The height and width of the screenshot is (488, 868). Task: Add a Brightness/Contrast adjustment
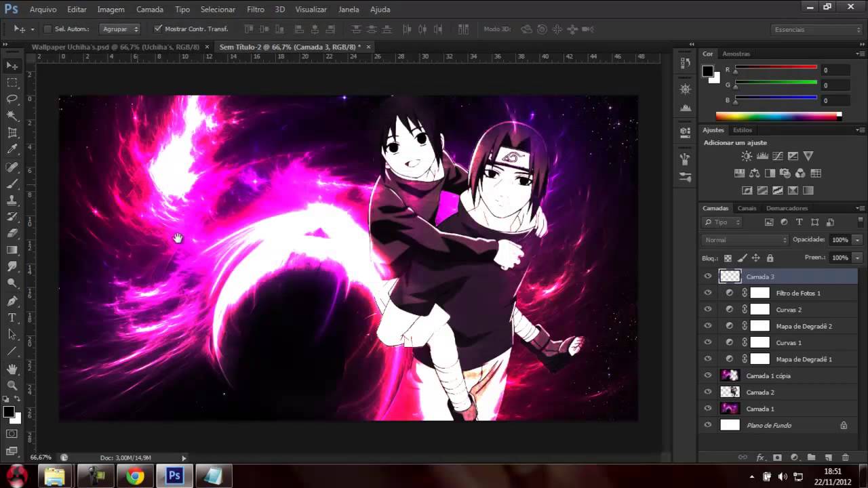click(x=747, y=156)
